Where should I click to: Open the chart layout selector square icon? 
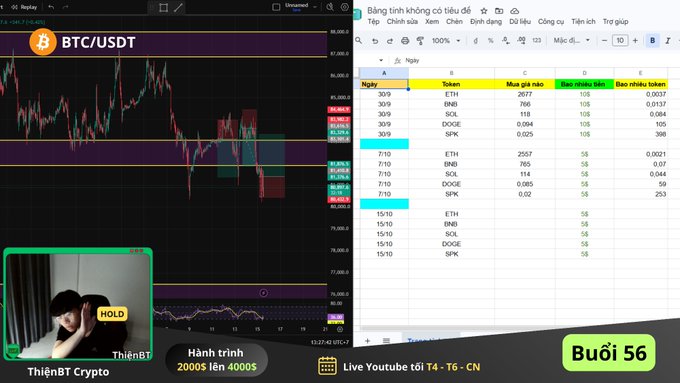pos(276,7)
